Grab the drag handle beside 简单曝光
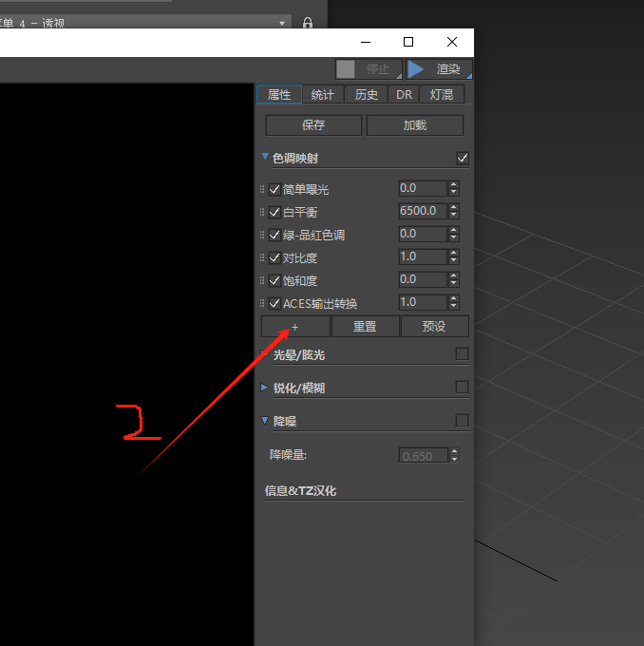 [263, 189]
